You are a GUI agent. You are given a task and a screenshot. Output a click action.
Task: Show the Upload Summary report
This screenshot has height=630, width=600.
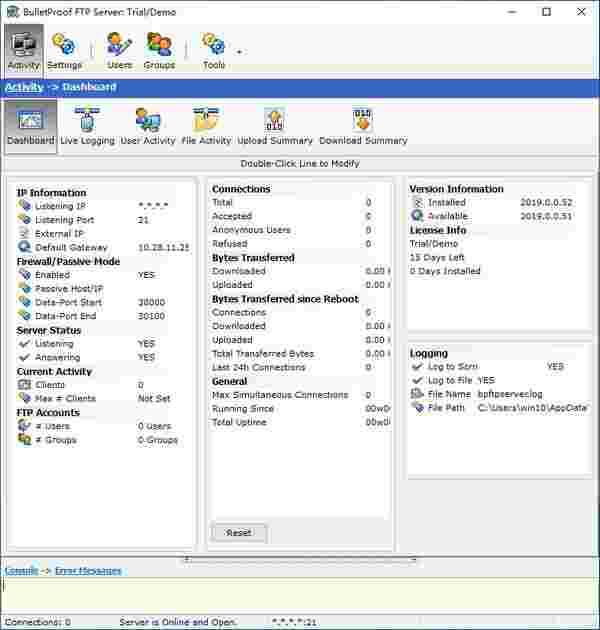275,126
